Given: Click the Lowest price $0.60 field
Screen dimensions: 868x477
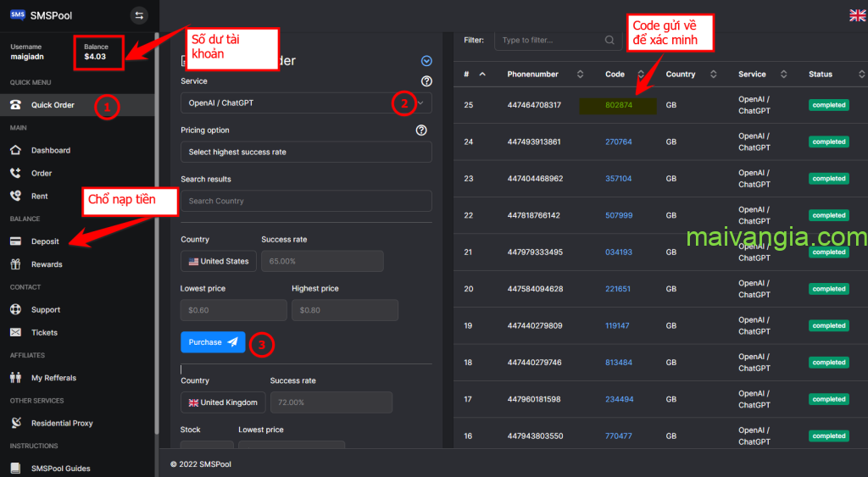Looking at the screenshot, I should click(x=234, y=310).
